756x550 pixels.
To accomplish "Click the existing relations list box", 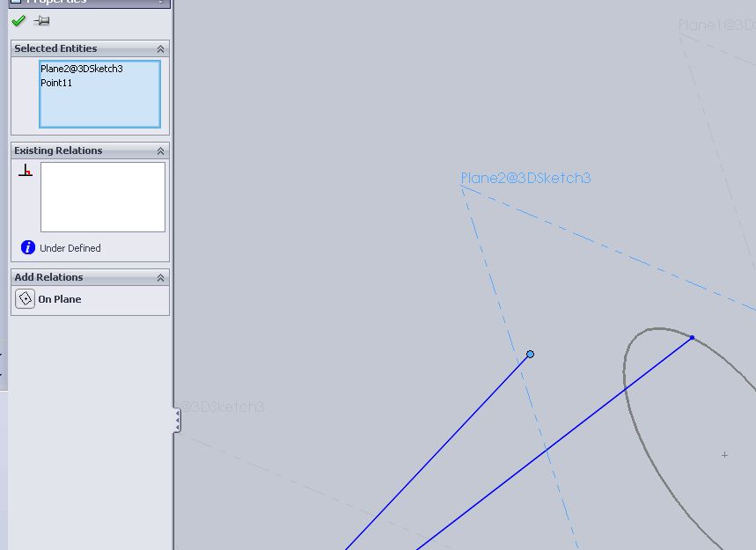I will [x=103, y=196].
